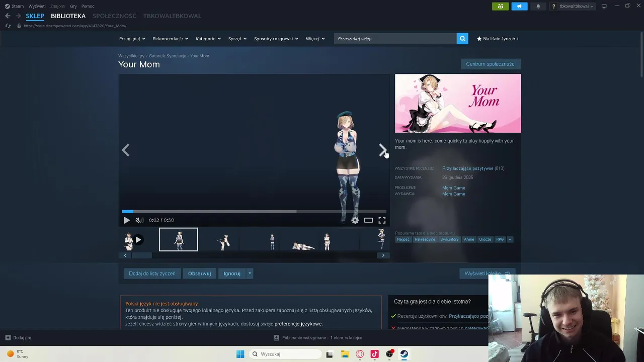Enter fullscreen video mode
This screenshot has width=644, height=362.
click(382, 220)
